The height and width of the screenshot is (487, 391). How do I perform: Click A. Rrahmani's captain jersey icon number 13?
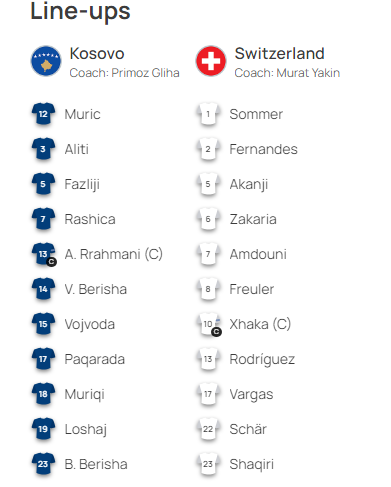tap(44, 254)
